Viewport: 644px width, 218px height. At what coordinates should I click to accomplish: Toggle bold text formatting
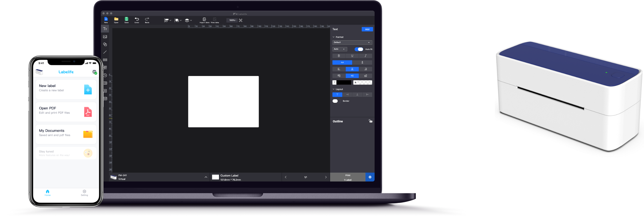tap(339, 56)
